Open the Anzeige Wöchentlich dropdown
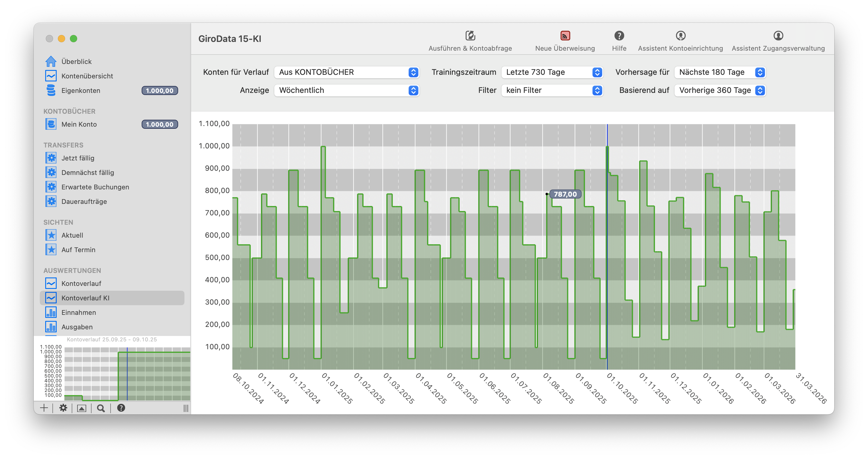868x459 pixels. point(346,90)
